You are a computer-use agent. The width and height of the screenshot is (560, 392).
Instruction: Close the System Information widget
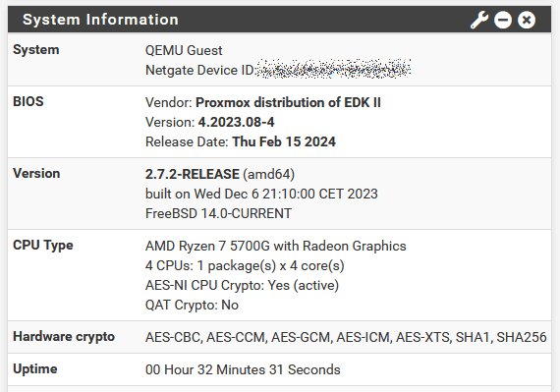click(527, 20)
